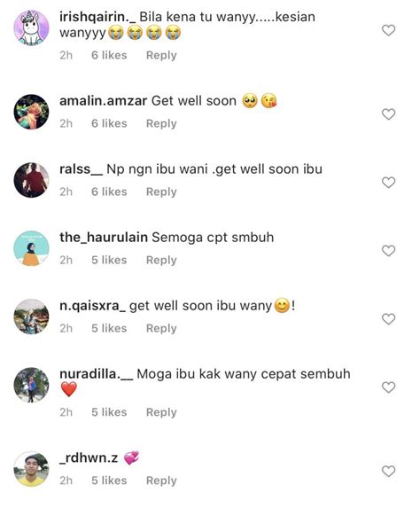Tap heart next to the_haurulain's comment
Image resolution: width=420 pixels, height=516 pixels.
[388, 251]
